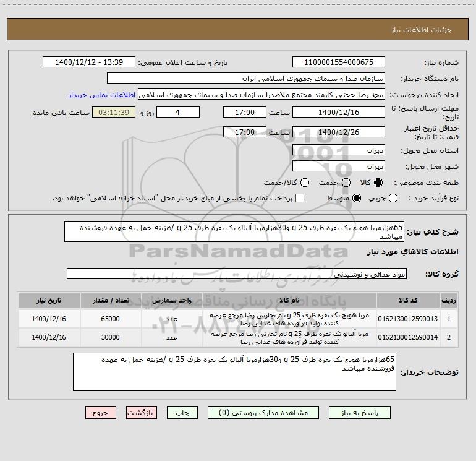This screenshot has height=461, width=476.
Task: Click quantity cell 65000
Action: point(110,319)
